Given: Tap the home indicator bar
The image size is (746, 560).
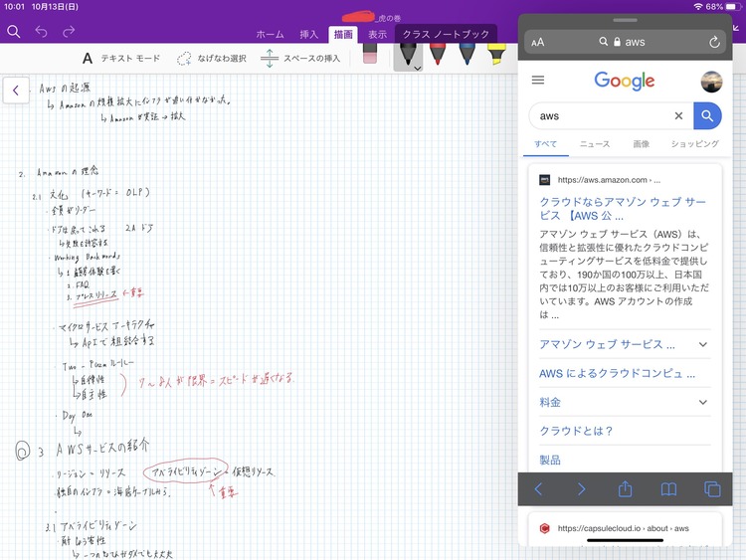Looking at the screenshot, I should tap(625, 540).
